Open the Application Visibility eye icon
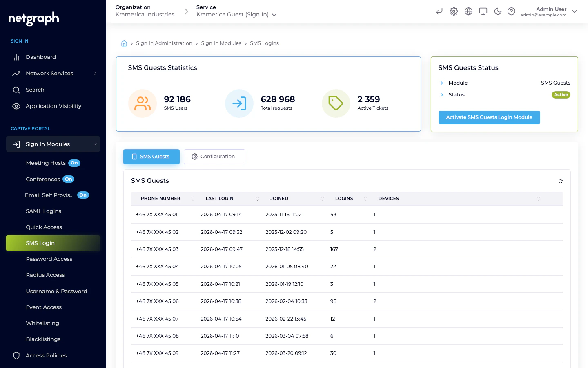Viewport: 588px width, 368px height. [16, 106]
